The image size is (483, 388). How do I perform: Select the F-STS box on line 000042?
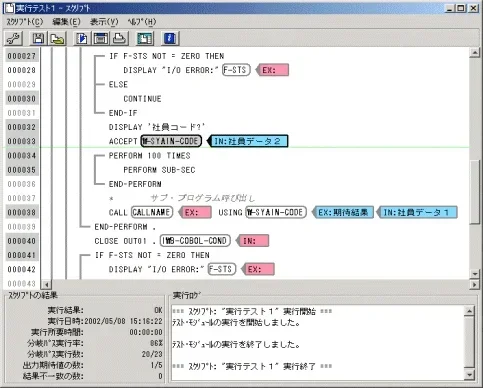(x=222, y=269)
